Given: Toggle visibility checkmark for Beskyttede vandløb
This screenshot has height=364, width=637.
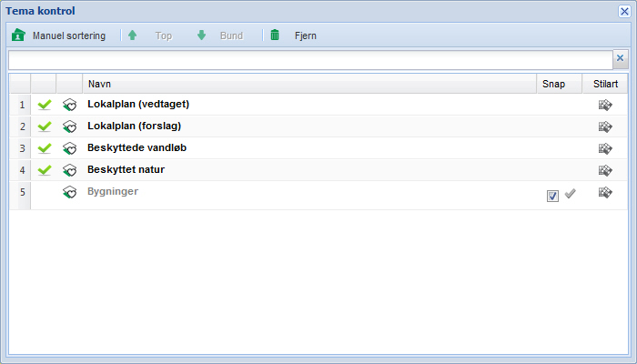Looking at the screenshot, I should [x=44, y=148].
